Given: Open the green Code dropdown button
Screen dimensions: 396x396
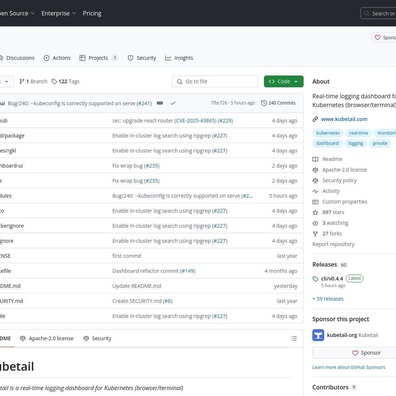Looking at the screenshot, I should point(284,81).
